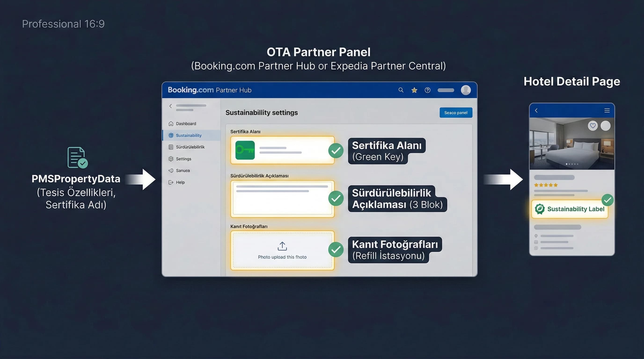The width and height of the screenshot is (644, 359).
Task: Click the PMSPropertyData document icon
Action: [x=77, y=158]
